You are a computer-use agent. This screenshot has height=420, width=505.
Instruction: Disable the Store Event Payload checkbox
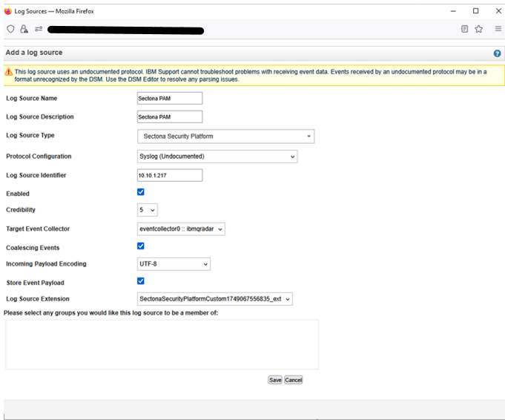point(141,281)
